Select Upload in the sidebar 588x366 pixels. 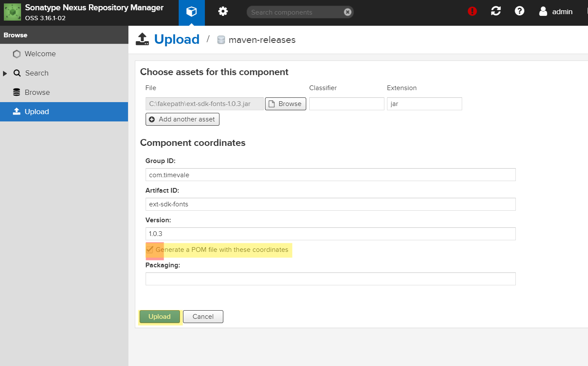point(64,112)
